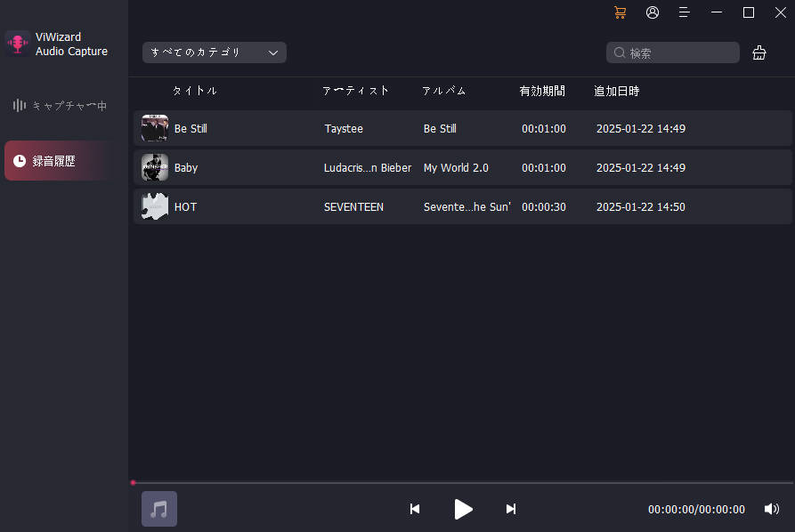Click the 00:00:30 duration value
795x532 pixels.
[544, 206]
